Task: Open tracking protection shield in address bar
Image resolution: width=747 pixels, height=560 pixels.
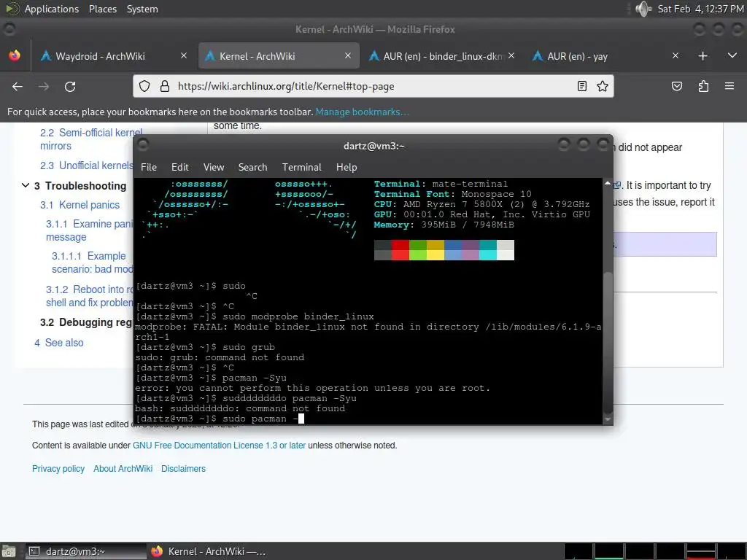Action: [144, 86]
